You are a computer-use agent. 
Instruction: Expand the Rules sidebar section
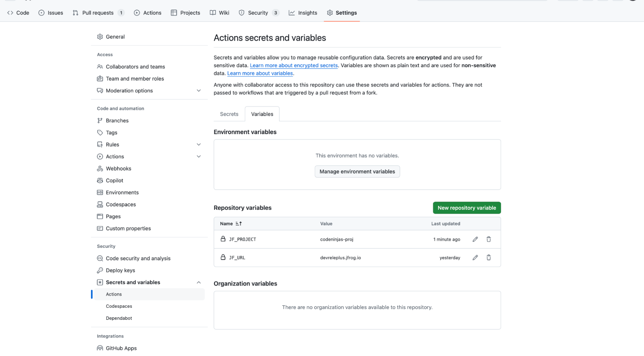point(199,144)
